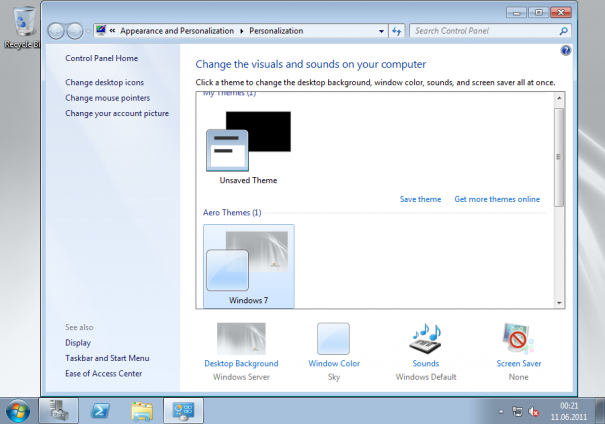The height and width of the screenshot is (424, 605).
Task: Click the Desktop Background text link
Action: coord(241,363)
